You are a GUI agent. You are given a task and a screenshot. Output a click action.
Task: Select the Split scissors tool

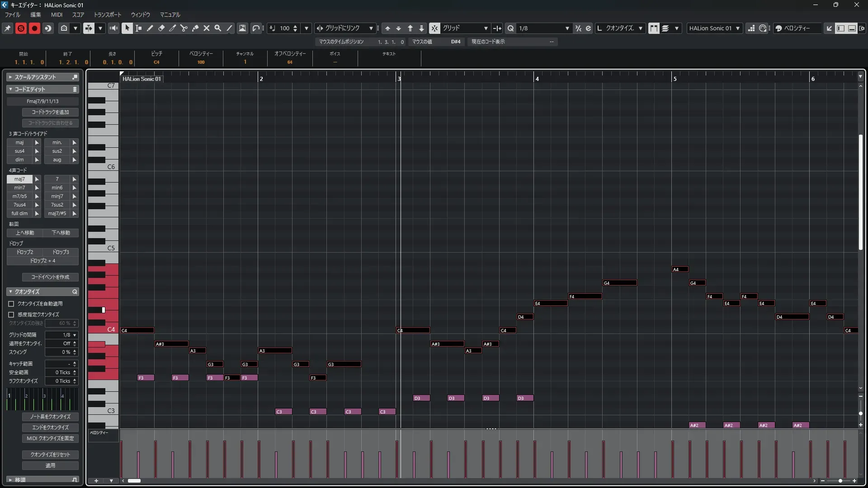point(184,28)
